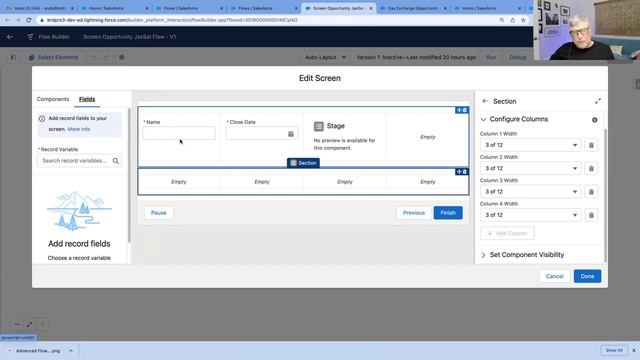This screenshot has width=640, height=360.
Task: Click the redo icon in Flow Builder toolbar
Action: point(107,58)
